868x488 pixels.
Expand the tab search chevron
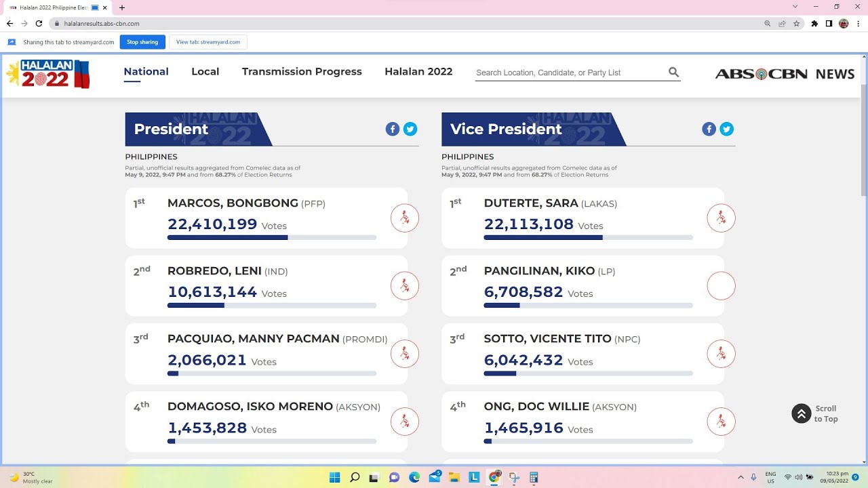click(x=795, y=7)
